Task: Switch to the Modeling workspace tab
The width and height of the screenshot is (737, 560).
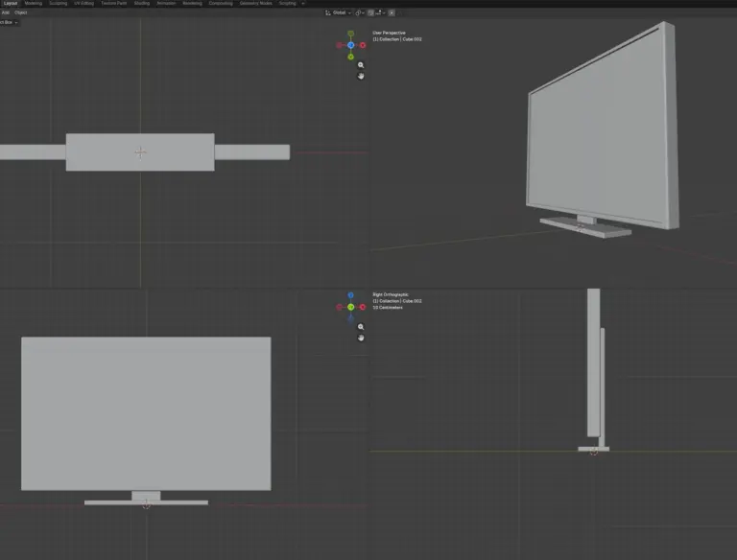Action: (x=33, y=3)
